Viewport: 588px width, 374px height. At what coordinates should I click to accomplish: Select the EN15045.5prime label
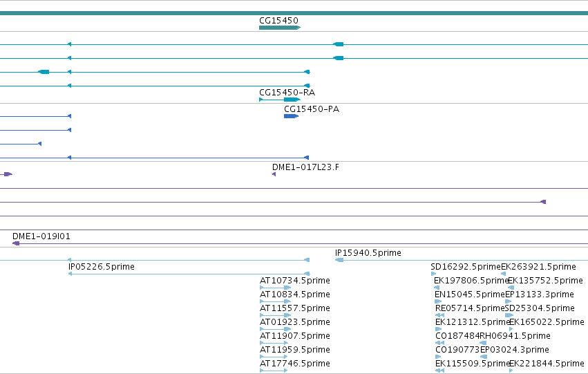470,294
